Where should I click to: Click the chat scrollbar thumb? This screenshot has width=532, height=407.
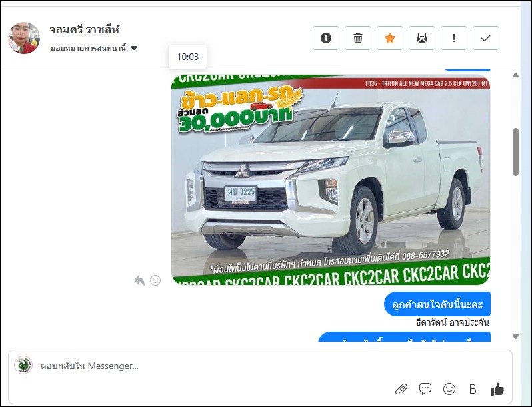click(516, 152)
